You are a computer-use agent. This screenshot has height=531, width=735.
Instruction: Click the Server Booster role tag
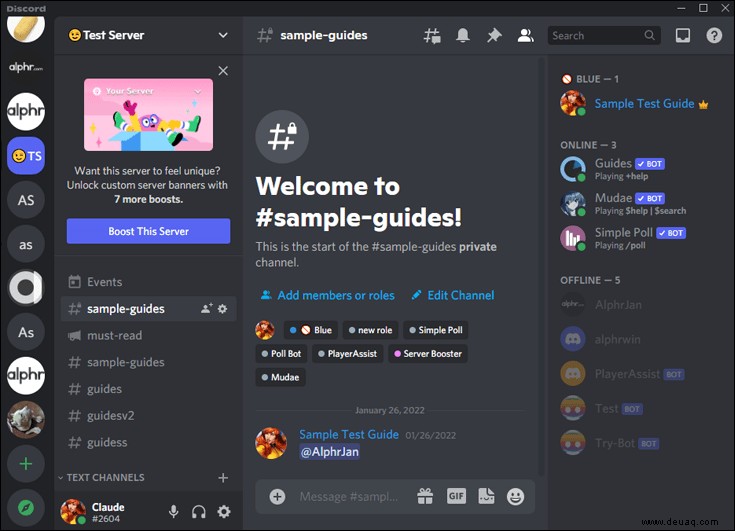coord(428,354)
